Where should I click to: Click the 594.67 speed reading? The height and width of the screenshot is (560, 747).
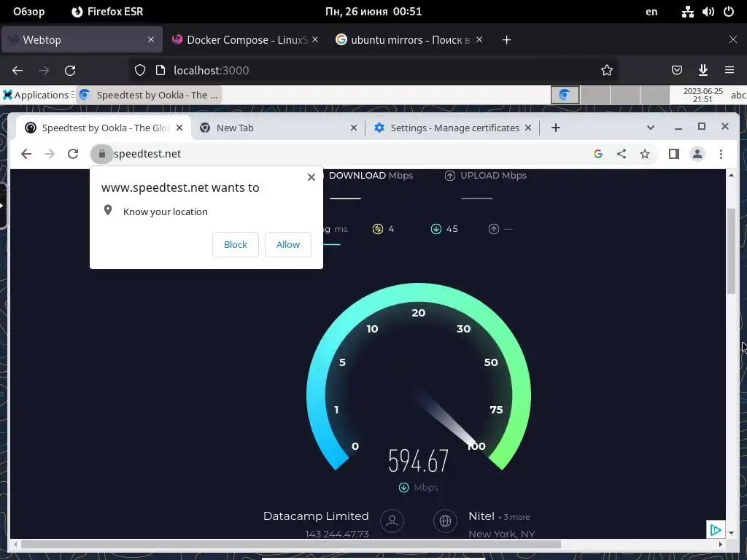coord(418,461)
